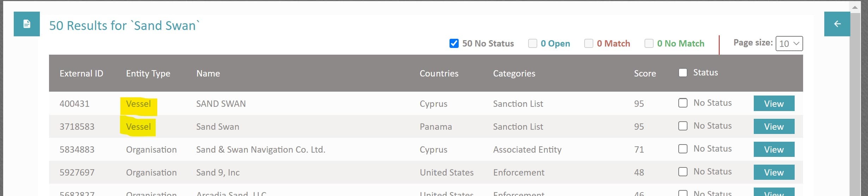Check the 0 No Match filter
868x196 pixels.
pos(649,43)
